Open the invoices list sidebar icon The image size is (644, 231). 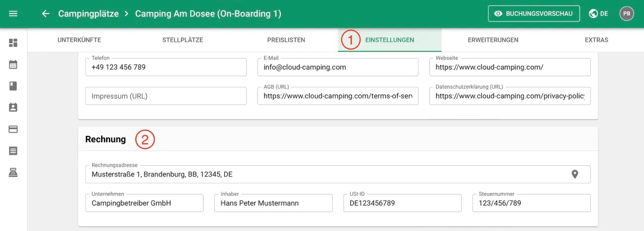click(x=13, y=151)
